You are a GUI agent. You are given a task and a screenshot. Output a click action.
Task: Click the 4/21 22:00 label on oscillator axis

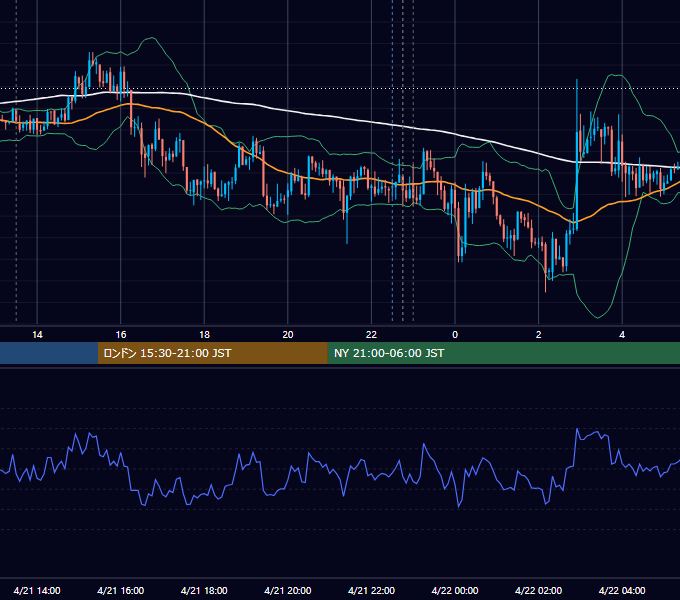372,590
